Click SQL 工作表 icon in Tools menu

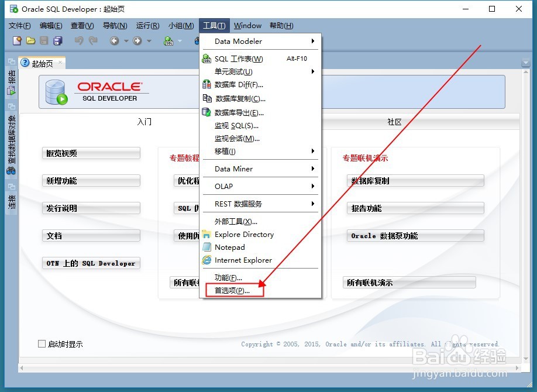click(x=206, y=59)
